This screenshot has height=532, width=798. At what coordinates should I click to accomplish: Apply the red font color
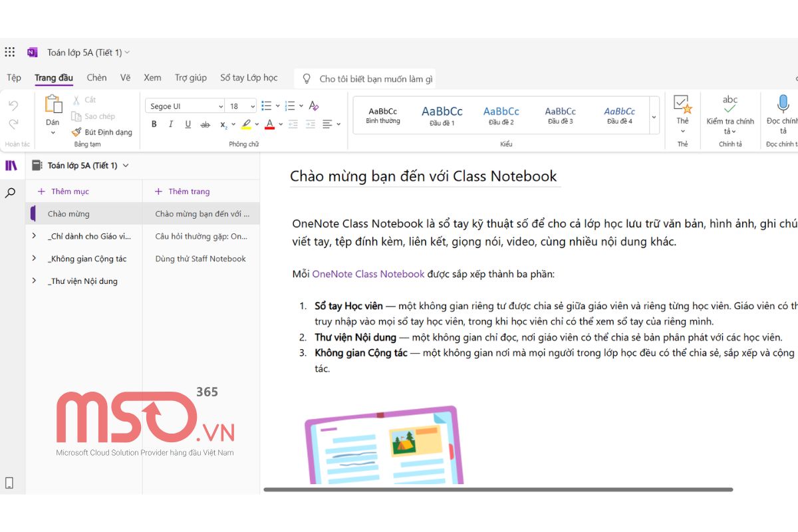(x=269, y=124)
